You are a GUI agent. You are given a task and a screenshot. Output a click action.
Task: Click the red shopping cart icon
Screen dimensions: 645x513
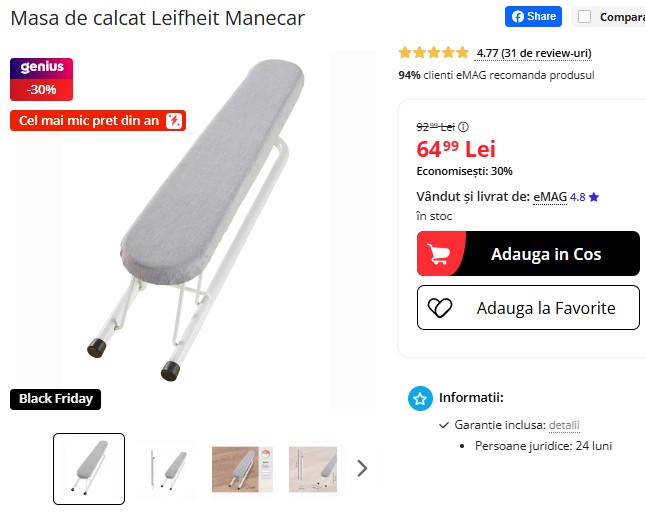click(x=437, y=254)
